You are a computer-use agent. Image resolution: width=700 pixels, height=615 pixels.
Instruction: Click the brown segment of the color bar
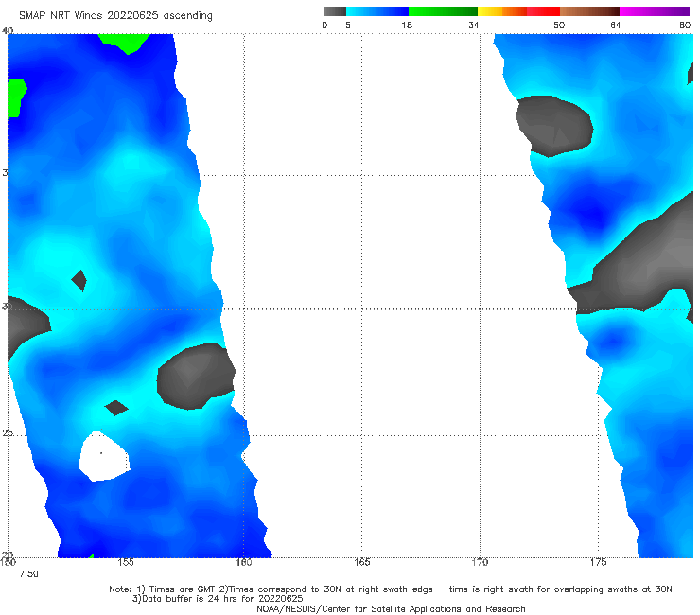tap(589, 11)
